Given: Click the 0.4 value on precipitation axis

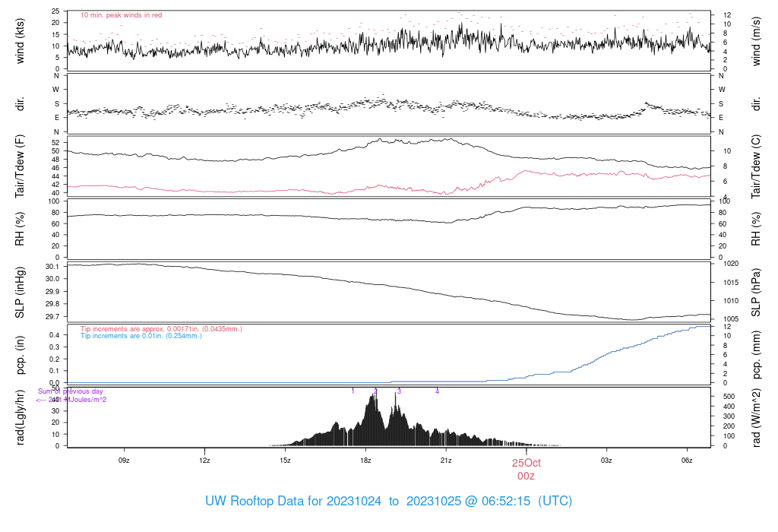Looking at the screenshot, I should coord(54,335).
